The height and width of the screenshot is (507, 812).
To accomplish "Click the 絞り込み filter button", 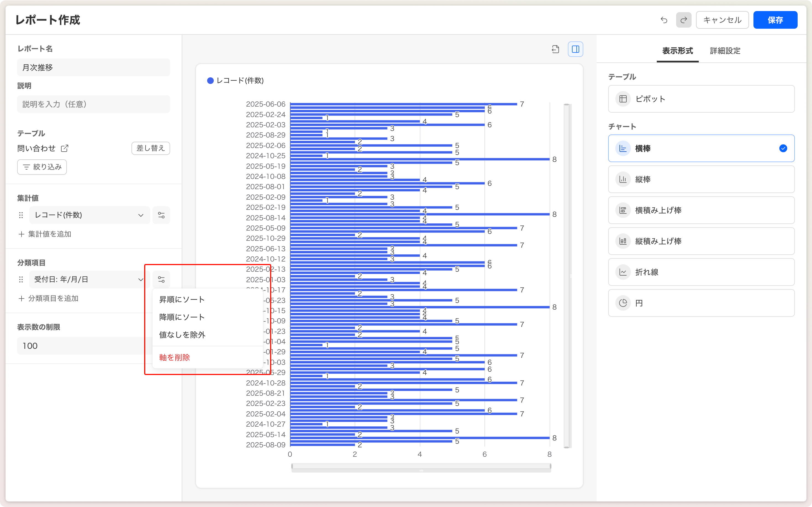I will point(42,167).
